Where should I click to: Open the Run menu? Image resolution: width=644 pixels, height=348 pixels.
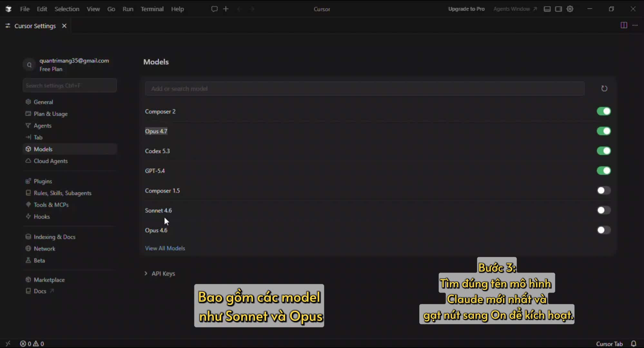(x=128, y=9)
